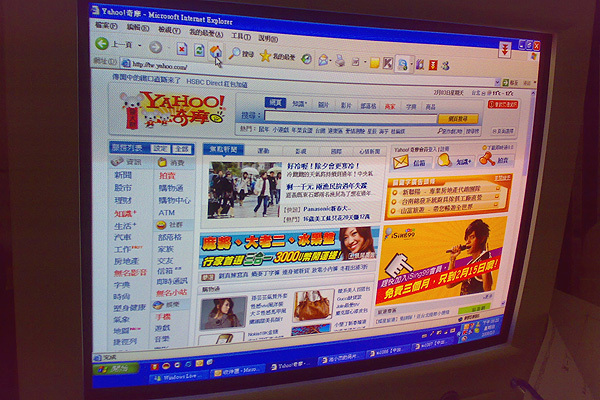Switch to Yahoo!奇摩 taskbar window button
This screenshot has width=600, height=400.
click(x=292, y=366)
